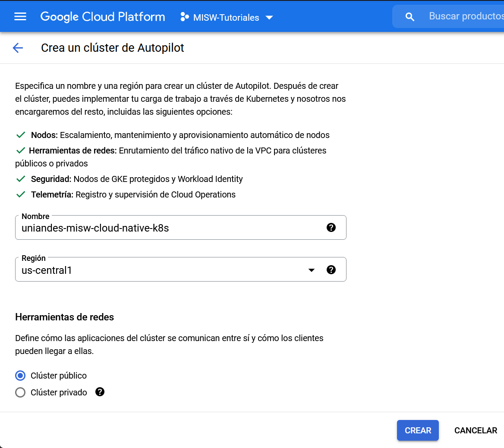504x448 pixels.
Task: Click the search magnifier icon
Action: [409, 17]
